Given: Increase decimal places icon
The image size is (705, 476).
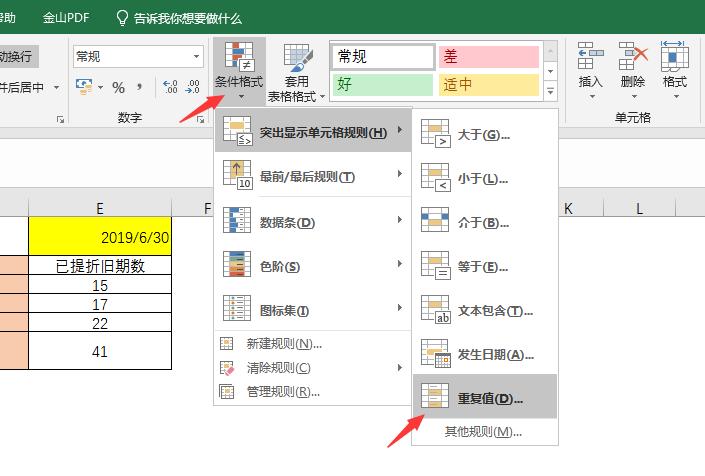Looking at the screenshot, I should tap(170, 86).
